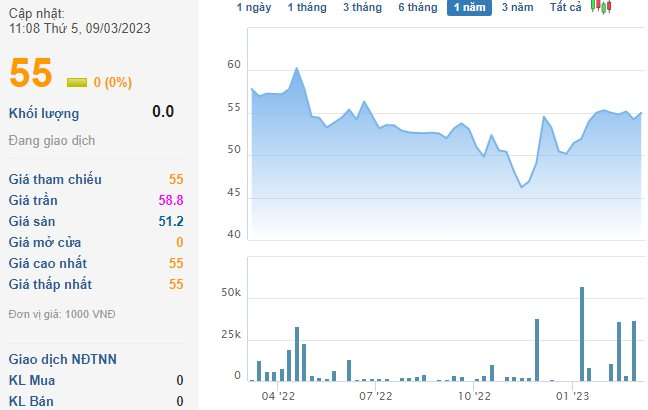Screen dimensions: 648x410
Task: Click the Khối lượng label
Action: [x=43, y=113]
